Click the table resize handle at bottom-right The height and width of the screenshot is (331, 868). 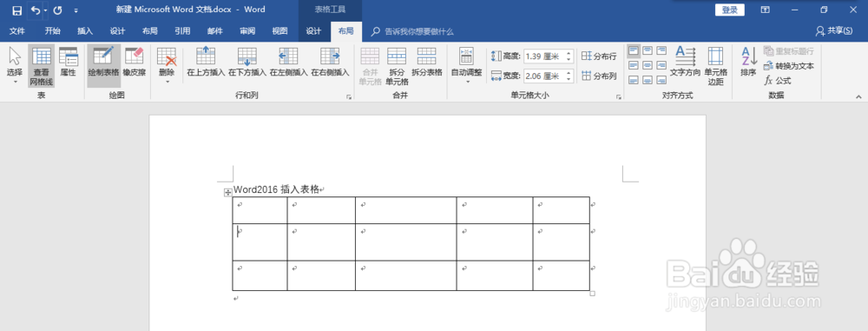[x=592, y=294]
